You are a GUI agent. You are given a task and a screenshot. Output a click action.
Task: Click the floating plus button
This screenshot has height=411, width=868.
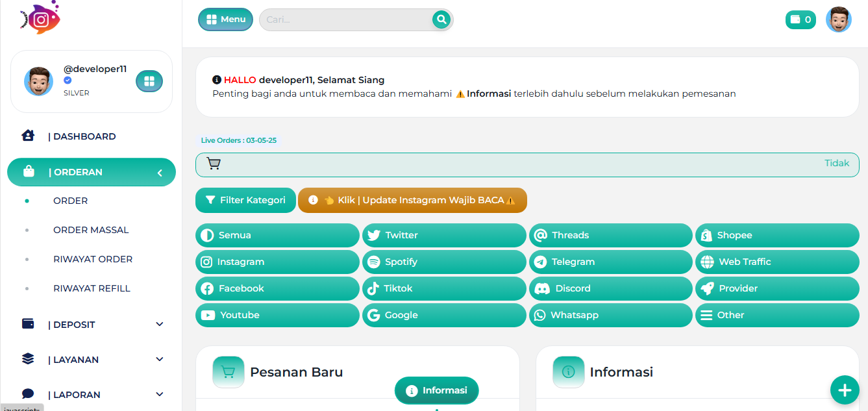click(x=845, y=390)
